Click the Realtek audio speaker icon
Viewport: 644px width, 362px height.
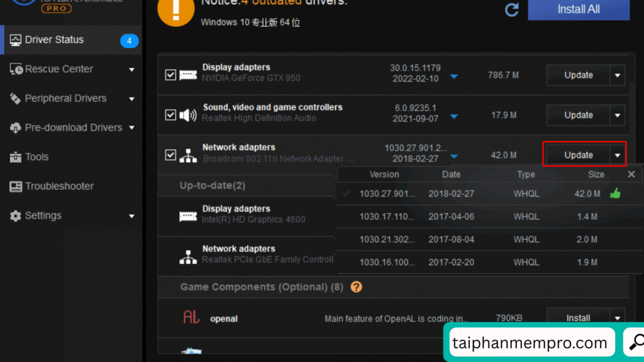pyautogui.click(x=188, y=115)
